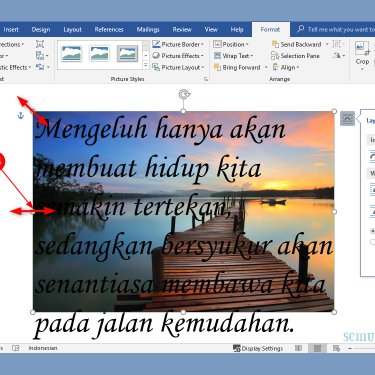This screenshot has height=375, width=375.
Task: Click the proofing status icon
Action: pyautogui.click(x=15, y=348)
